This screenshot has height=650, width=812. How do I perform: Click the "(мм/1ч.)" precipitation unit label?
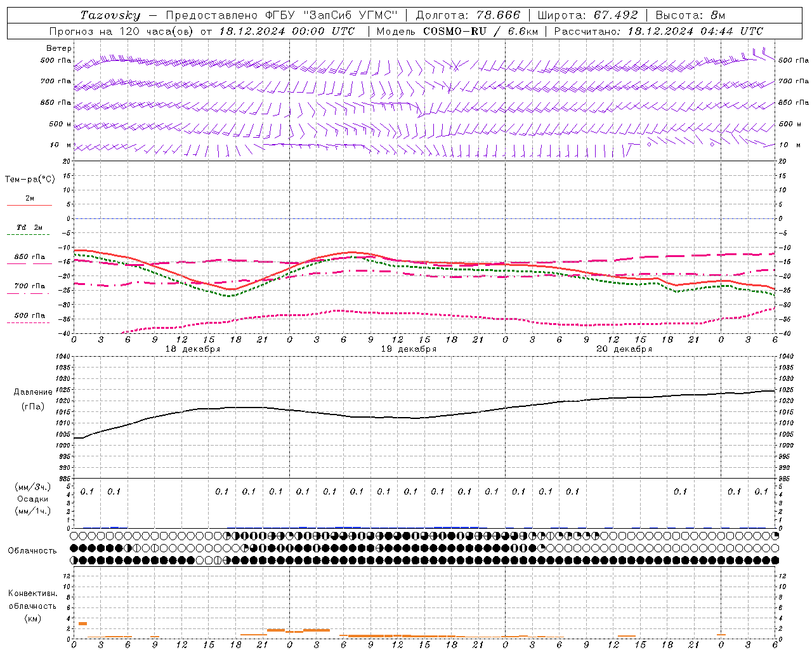pyautogui.click(x=33, y=511)
